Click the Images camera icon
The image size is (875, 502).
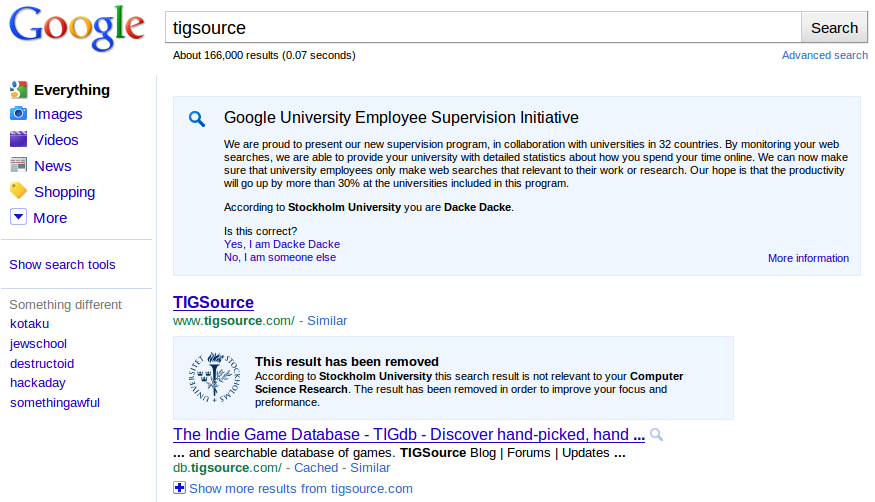pyautogui.click(x=18, y=114)
